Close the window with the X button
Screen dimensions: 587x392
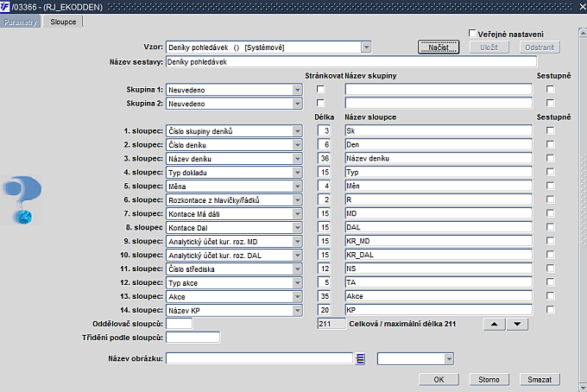tap(583, 6)
